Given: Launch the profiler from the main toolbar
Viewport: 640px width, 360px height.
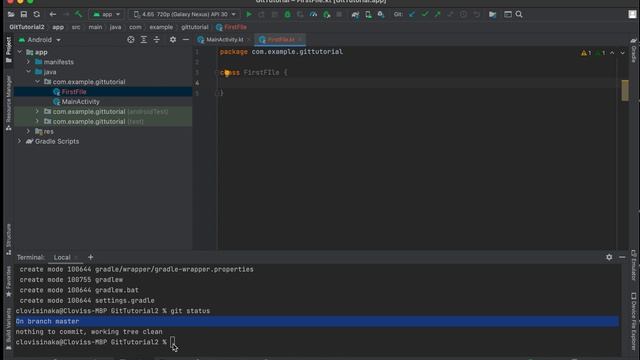Looking at the screenshot, I should click(x=313, y=14).
